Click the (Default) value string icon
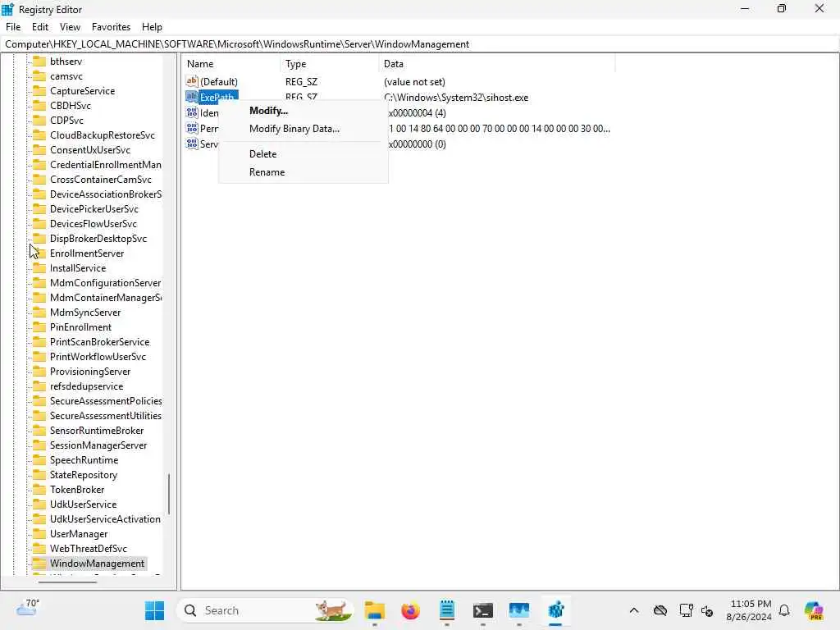 [x=192, y=81]
